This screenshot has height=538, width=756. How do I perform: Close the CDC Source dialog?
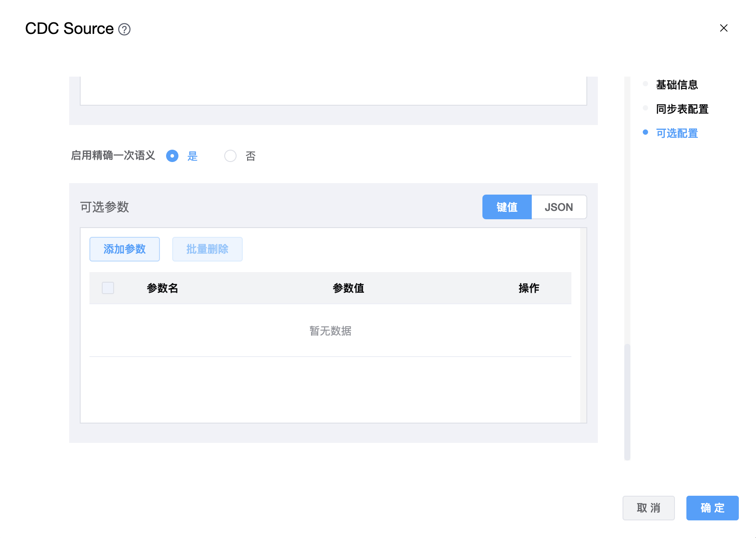pyautogui.click(x=723, y=28)
